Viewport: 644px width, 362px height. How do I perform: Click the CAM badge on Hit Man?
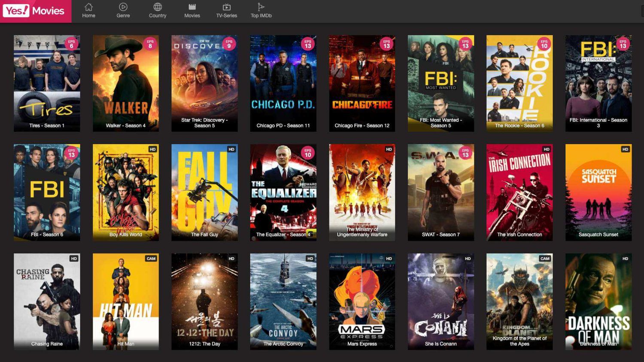click(151, 259)
